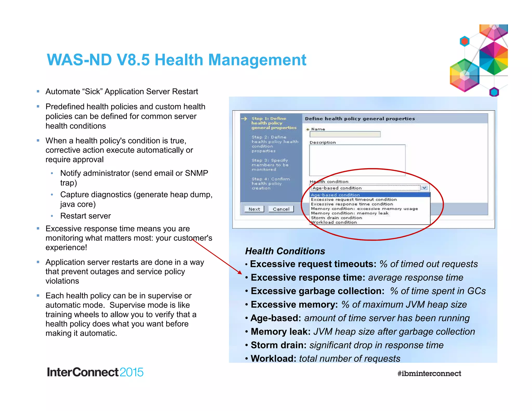Click the 'Health Conditions' heading
Image resolution: width=532 pixels, height=411 pixels.
tap(285, 251)
